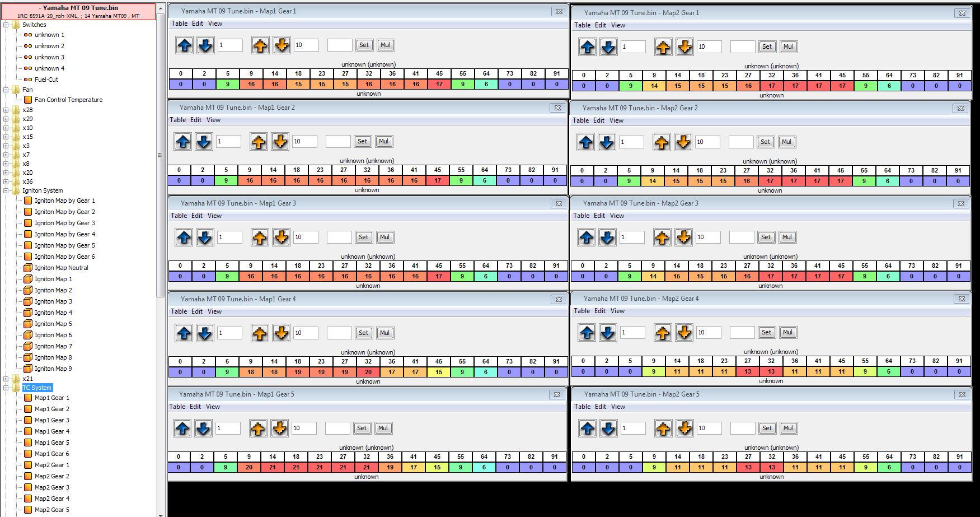Open Igniton Map Neutral table in tree
This screenshot has height=517, width=980.
click(x=61, y=268)
